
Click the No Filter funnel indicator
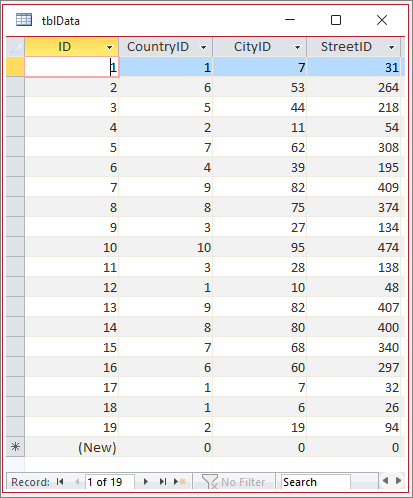pos(234,482)
